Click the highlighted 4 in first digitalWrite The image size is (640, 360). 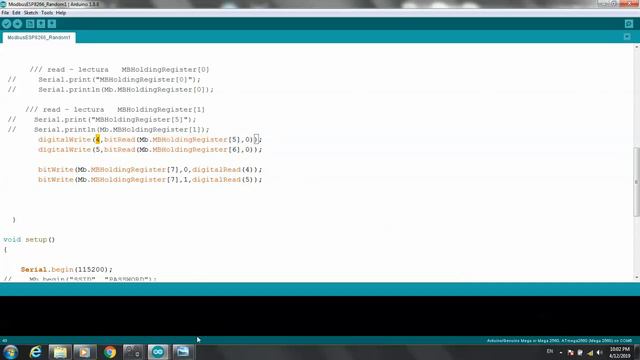tap(98, 140)
